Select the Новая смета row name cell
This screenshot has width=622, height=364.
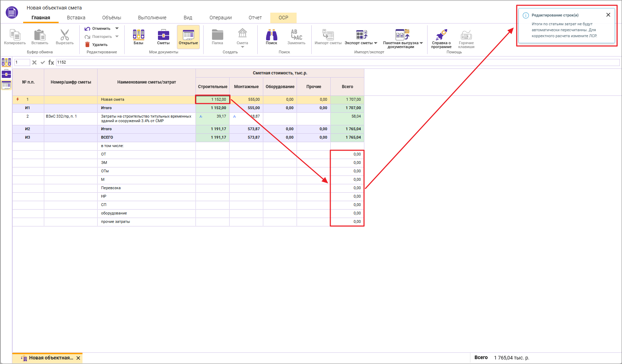(x=146, y=100)
